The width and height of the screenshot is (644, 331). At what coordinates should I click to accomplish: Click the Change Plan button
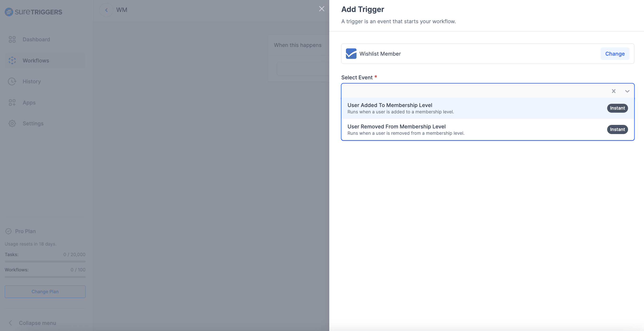coord(45,292)
